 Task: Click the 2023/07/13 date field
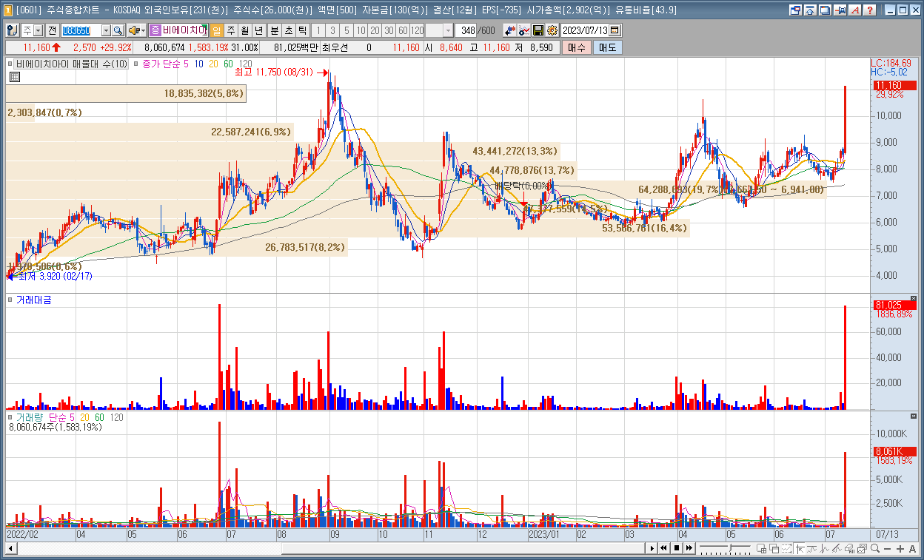[585, 30]
